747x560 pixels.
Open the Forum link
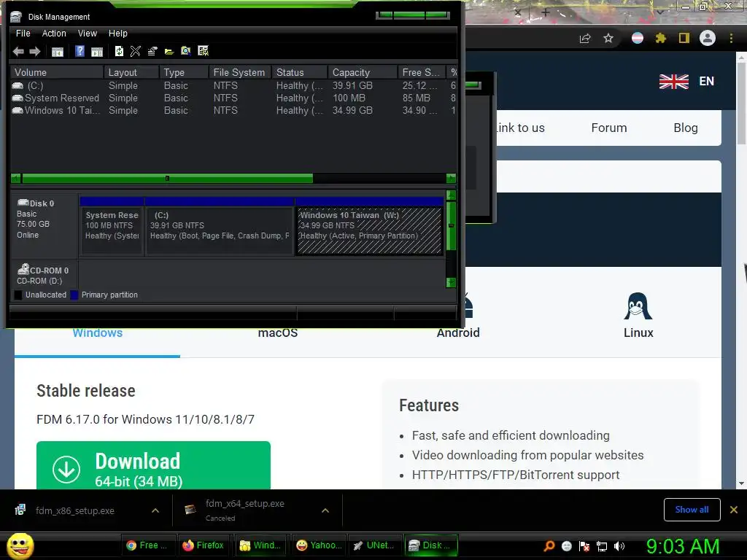[609, 128]
